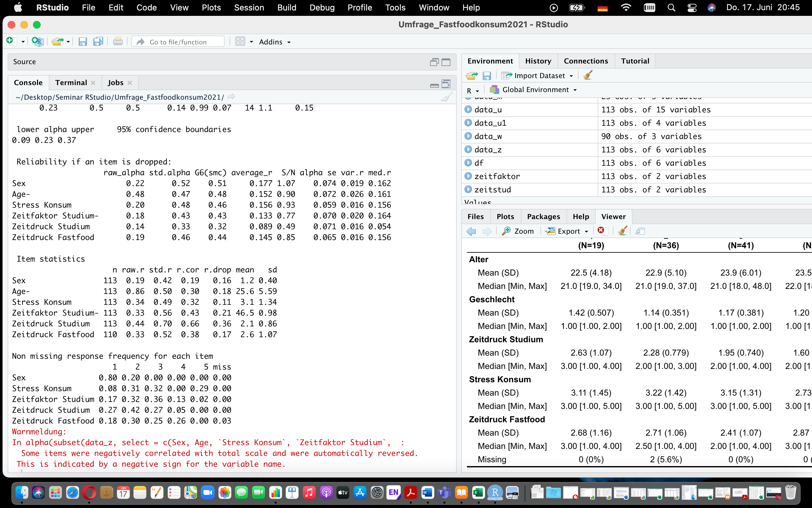Click the Workspace Panes grid icon

[240, 42]
